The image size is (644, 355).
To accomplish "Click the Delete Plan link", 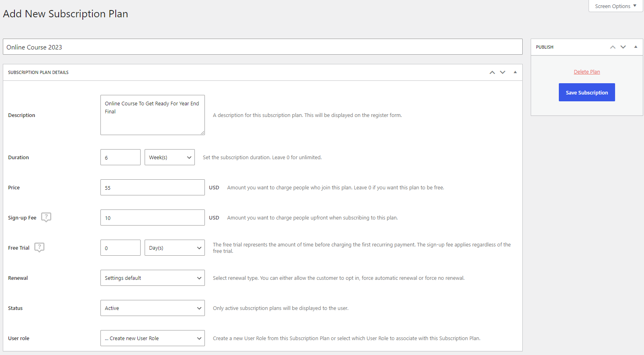I will 587,72.
